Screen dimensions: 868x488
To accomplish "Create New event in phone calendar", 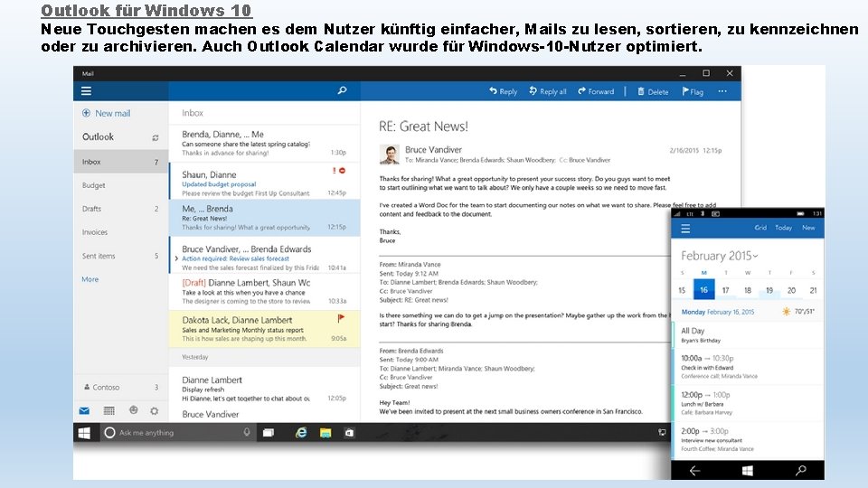I will [808, 228].
